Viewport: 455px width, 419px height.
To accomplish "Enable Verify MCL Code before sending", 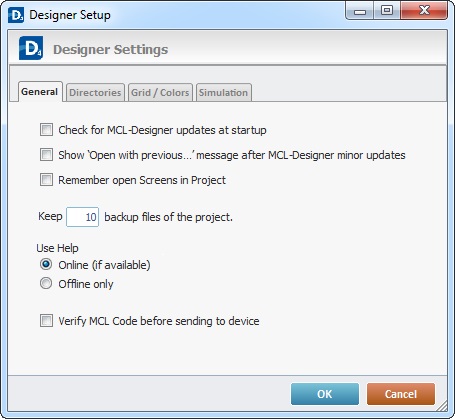I will [46, 321].
